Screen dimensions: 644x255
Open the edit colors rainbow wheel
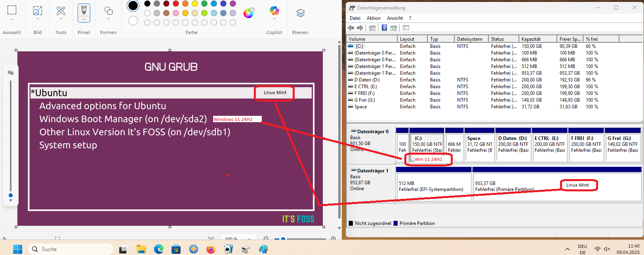tap(248, 13)
